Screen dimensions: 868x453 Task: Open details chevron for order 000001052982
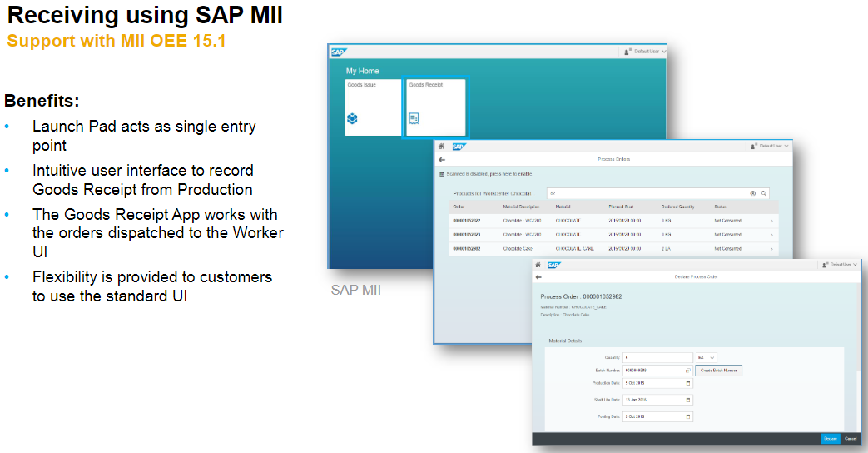pos(771,249)
